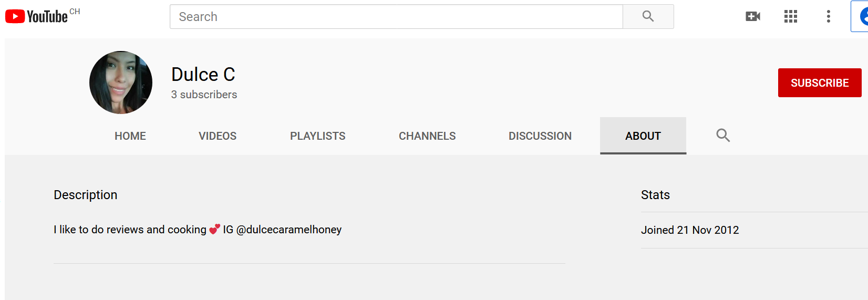Click the Description heading
This screenshot has height=300, width=868.
(x=86, y=195)
